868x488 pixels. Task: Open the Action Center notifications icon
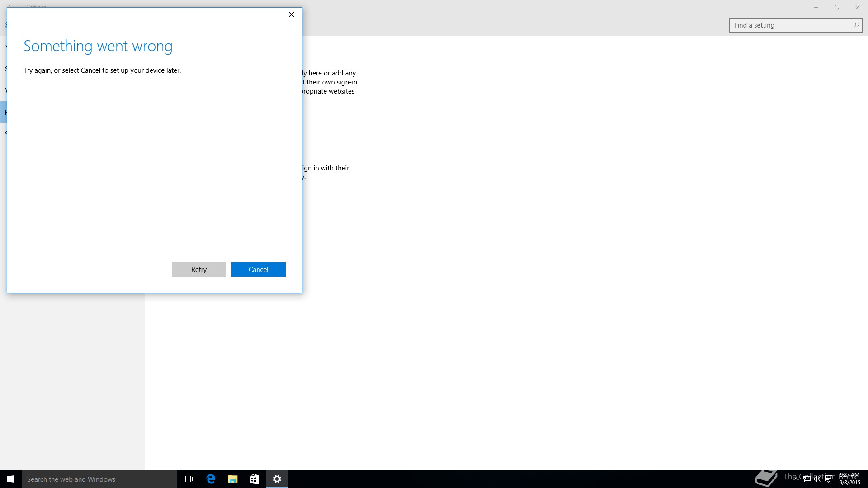[829, 479]
